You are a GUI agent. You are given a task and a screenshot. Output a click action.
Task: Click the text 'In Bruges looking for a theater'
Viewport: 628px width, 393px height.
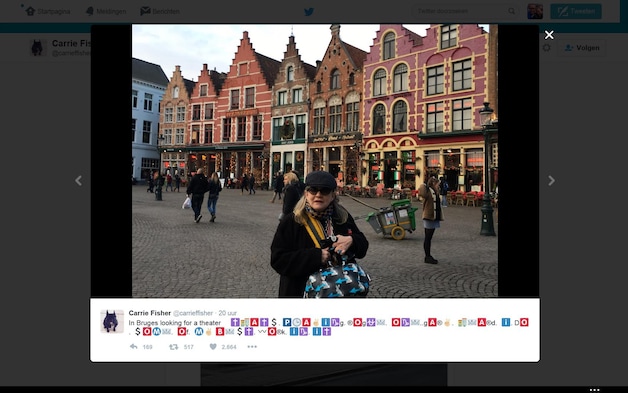click(175, 322)
